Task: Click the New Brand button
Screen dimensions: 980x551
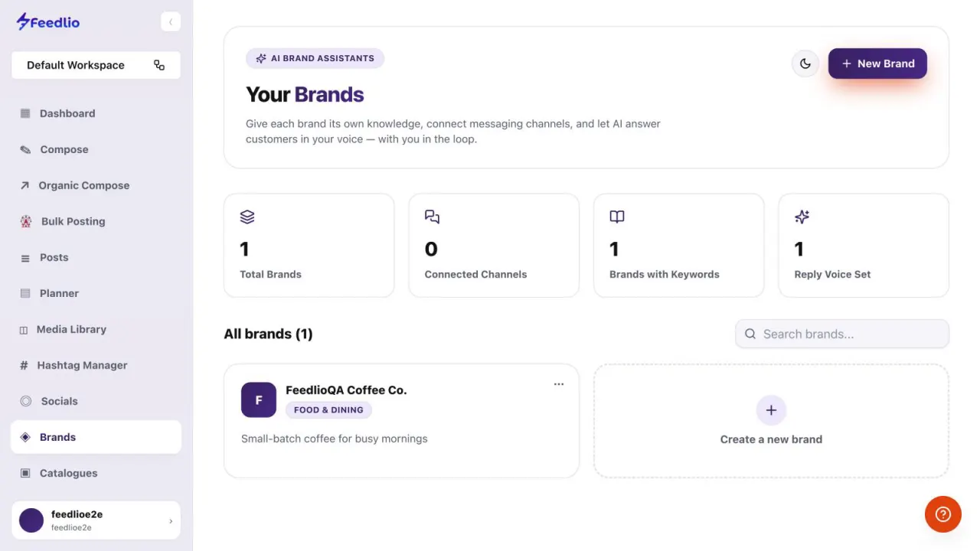Action: pos(877,64)
